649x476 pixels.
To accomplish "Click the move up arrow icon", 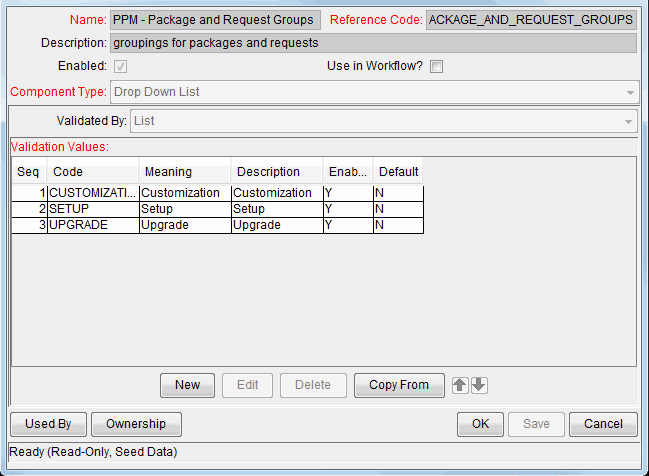I will pyautogui.click(x=460, y=385).
